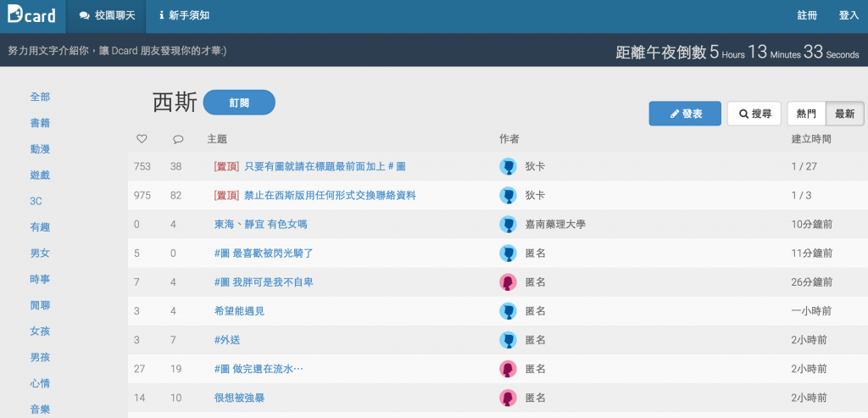Image resolution: width=868 pixels, height=418 pixels.
Task: Click like count 975
Action: pyautogui.click(x=142, y=196)
